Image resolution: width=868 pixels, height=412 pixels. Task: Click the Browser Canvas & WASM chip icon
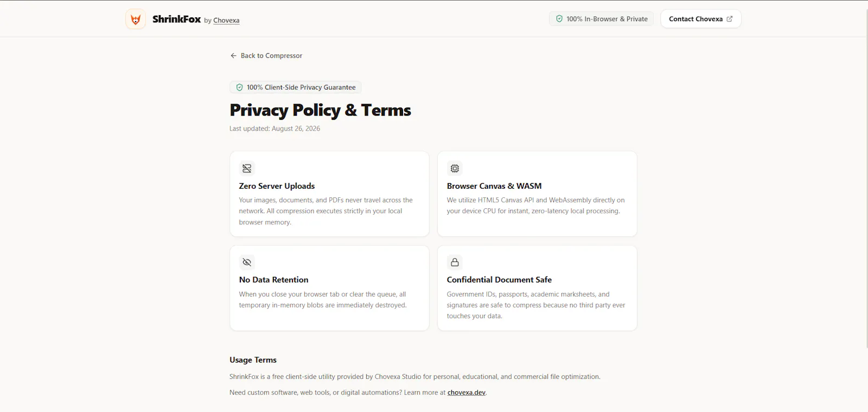455,169
